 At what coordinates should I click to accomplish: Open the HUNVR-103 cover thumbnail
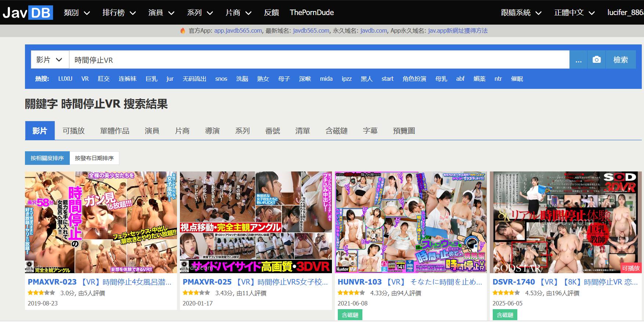[x=411, y=222]
